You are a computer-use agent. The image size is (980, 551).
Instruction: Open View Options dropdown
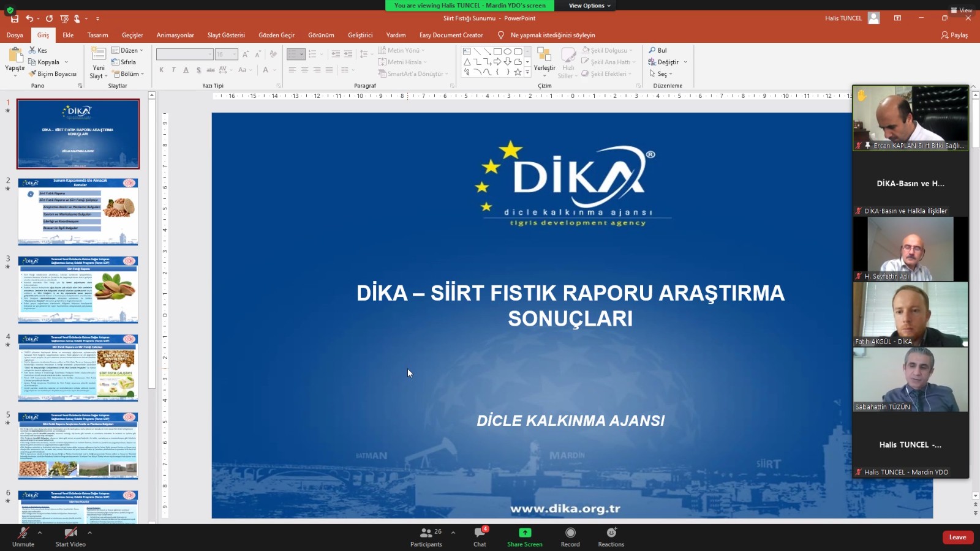pos(590,6)
